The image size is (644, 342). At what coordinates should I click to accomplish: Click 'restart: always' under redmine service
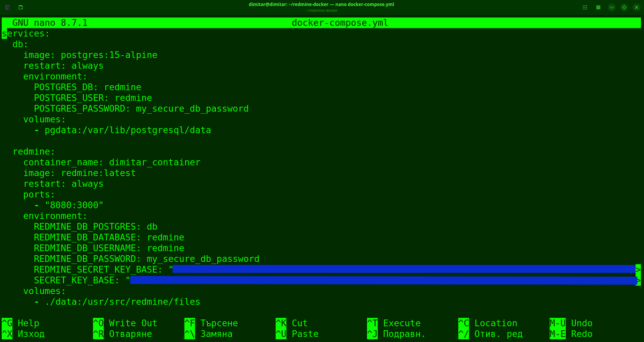63,184
